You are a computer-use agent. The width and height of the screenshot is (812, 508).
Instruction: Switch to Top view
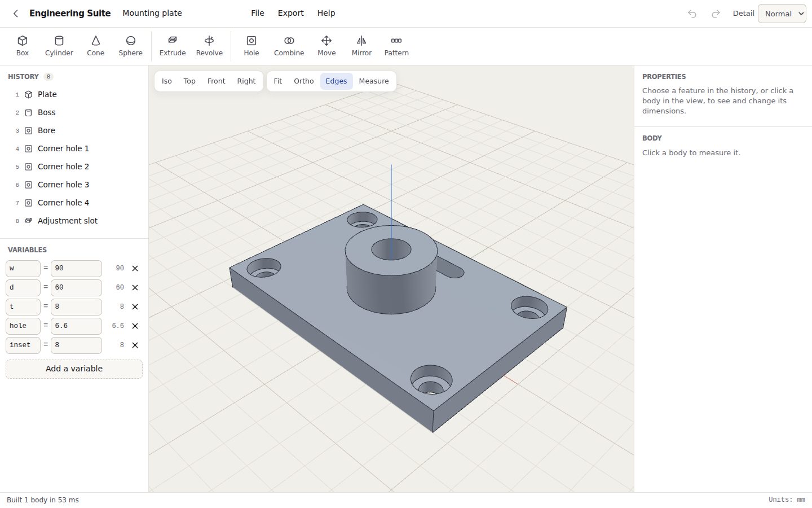tap(189, 81)
